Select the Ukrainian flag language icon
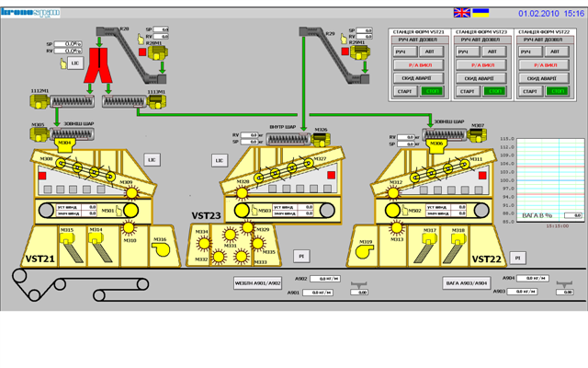Screen dimensions: 588x368 pyautogui.click(x=481, y=13)
